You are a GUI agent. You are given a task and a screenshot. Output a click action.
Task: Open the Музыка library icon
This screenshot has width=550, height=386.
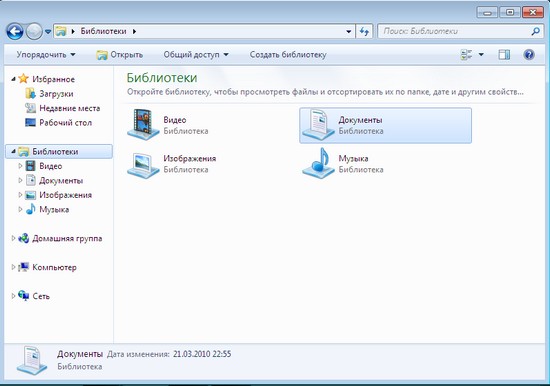[318, 163]
